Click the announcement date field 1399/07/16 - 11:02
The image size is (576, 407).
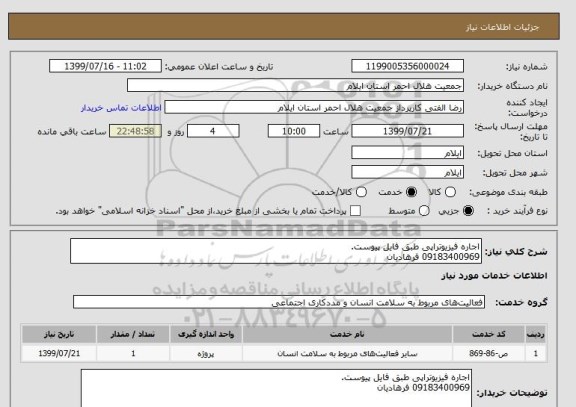[x=105, y=66]
